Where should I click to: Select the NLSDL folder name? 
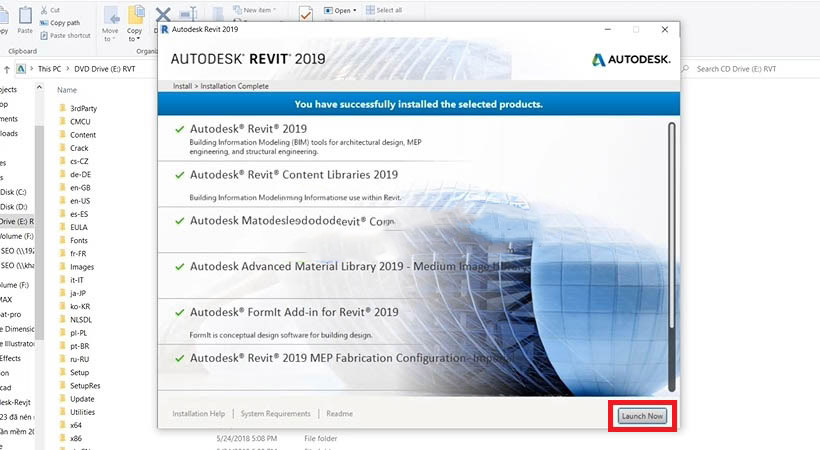[81, 319]
